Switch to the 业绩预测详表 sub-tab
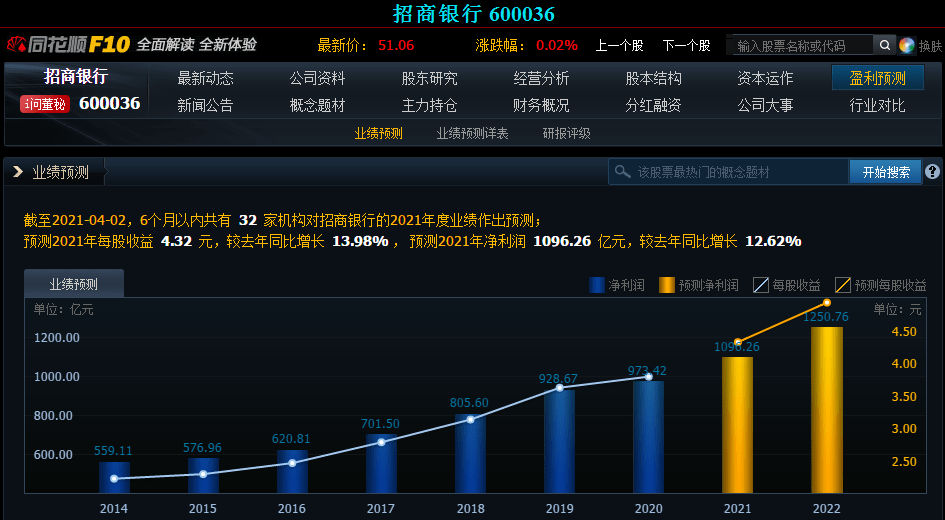The height and width of the screenshot is (520, 945). click(x=472, y=133)
